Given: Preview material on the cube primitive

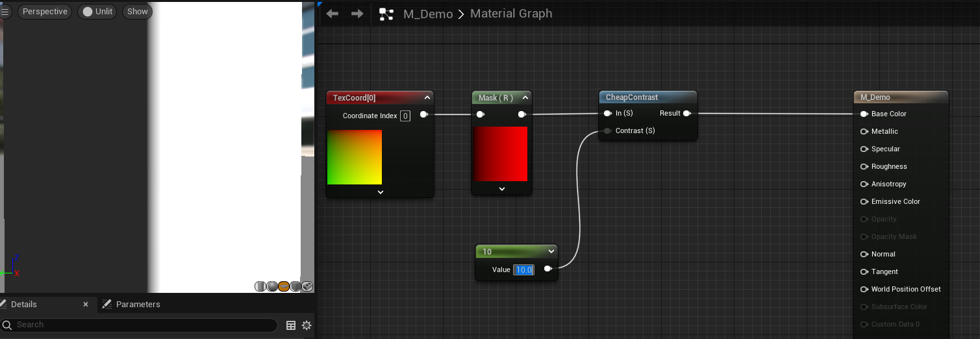Looking at the screenshot, I should click(295, 286).
